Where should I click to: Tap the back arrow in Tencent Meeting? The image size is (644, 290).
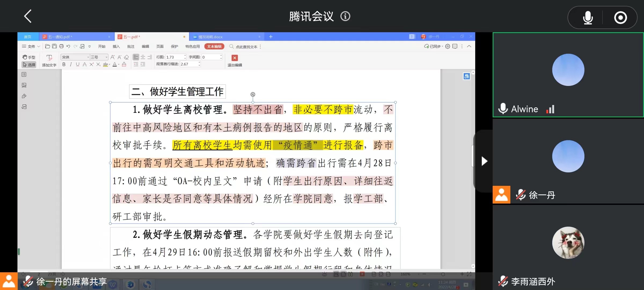[28, 16]
